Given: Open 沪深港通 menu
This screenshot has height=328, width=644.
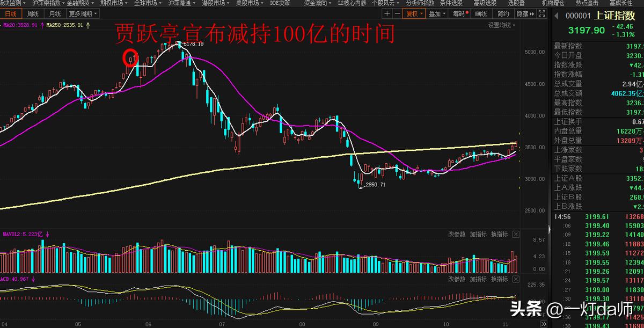Looking at the screenshot, I should point(182,3).
